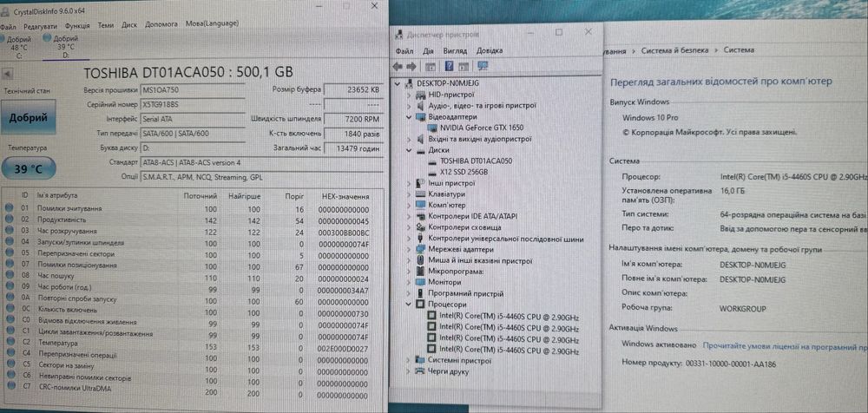Click the previous-disk arrow in CrystalDiskInfo
Screen dimensions: 868x413
pos(8,73)
